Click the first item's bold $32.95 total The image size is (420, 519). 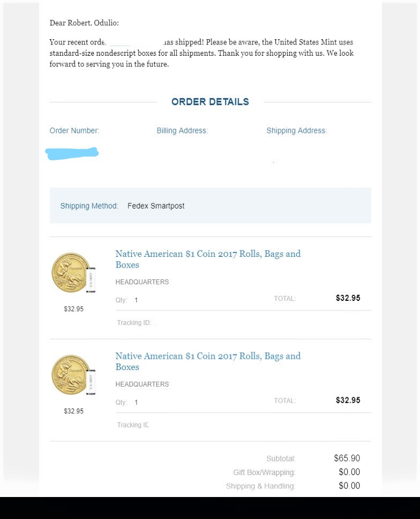point(348,298)
